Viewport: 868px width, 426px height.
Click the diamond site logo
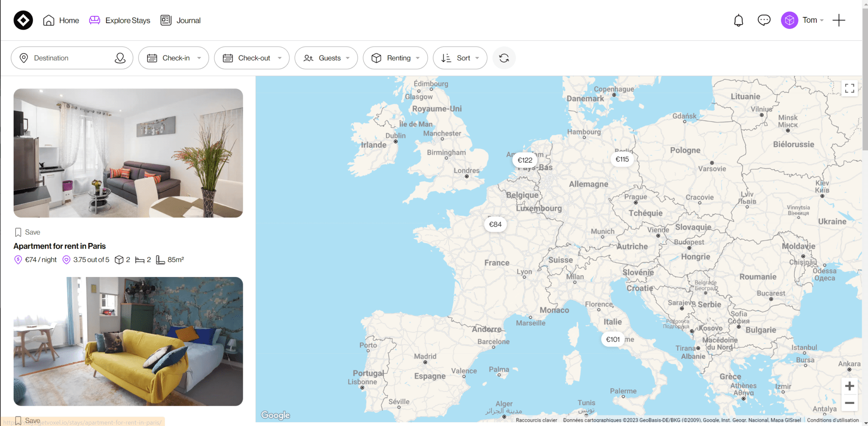[x=23, y=20]
